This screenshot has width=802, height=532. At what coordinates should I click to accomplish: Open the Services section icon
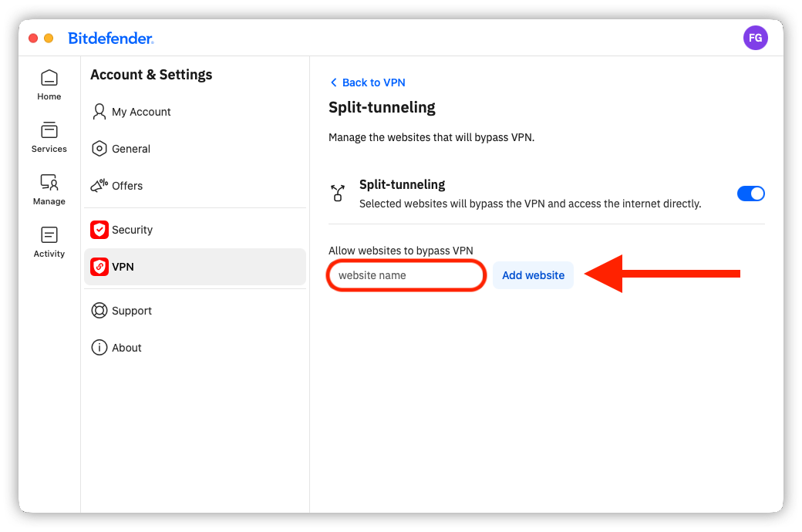49,130
